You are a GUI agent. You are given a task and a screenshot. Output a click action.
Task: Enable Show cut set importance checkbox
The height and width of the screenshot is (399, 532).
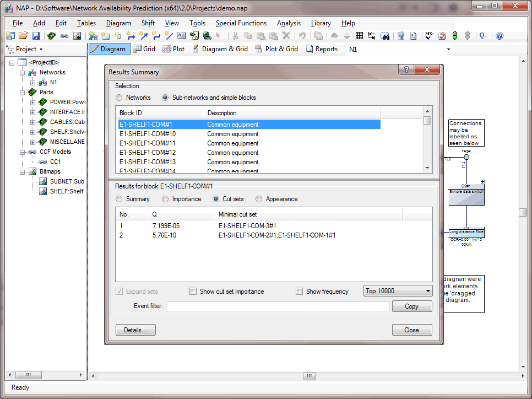pyautogui.click(x=193, y=292)
